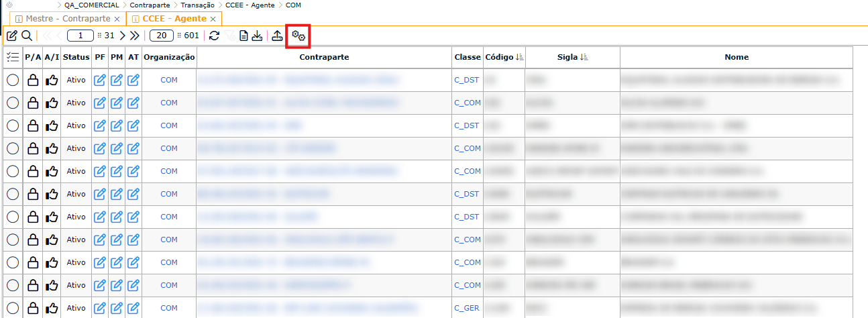Click the edit pencil icon in the toolbar
This screenshot has height=318, width=868.
[12, 36]
